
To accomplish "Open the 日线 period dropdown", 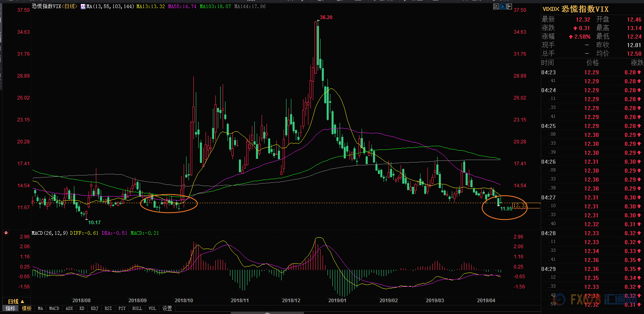I will click(16, 301).
